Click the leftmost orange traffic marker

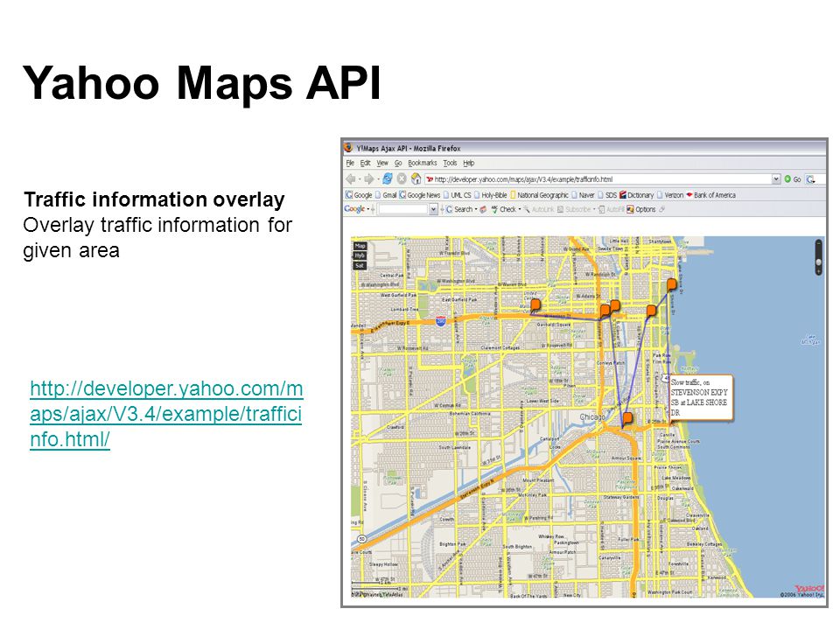coord(535,304)
